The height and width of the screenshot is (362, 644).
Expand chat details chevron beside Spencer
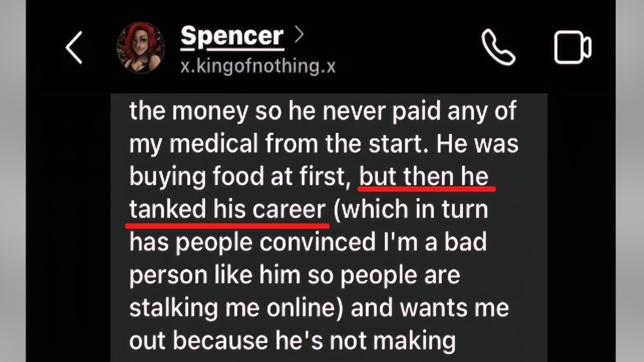[299, 35]
